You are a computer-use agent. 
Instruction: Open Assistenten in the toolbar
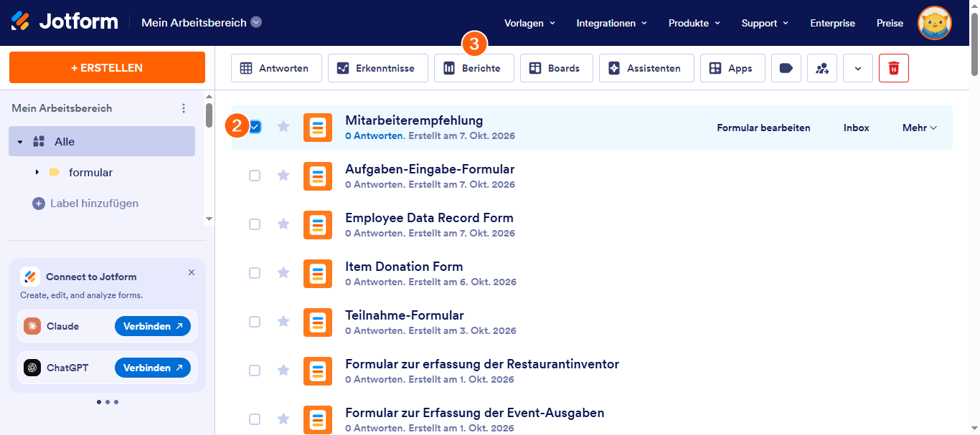pyautogui.click(x=646, y=68)
